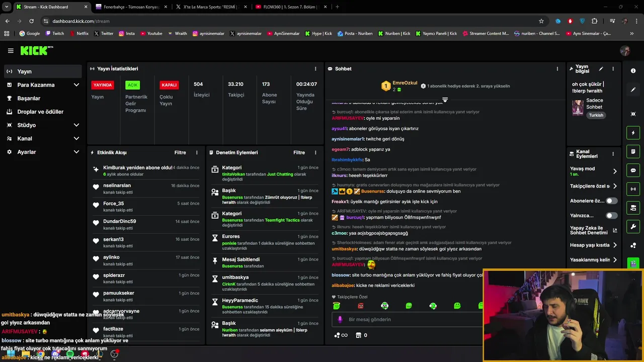This screenshot has height=362, width=644.
Task: Click the browser address bar
Action: [x=292, y=21]
